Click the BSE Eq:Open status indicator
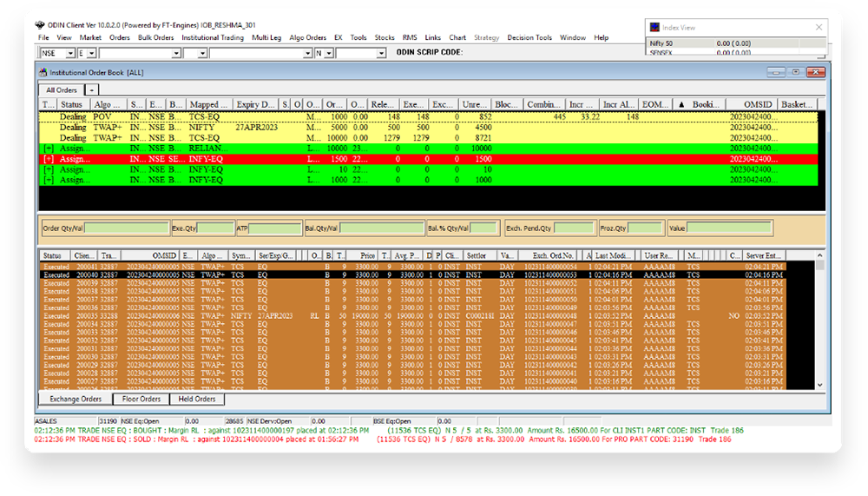Screen dimensions: 868x496 pos(404,421)
